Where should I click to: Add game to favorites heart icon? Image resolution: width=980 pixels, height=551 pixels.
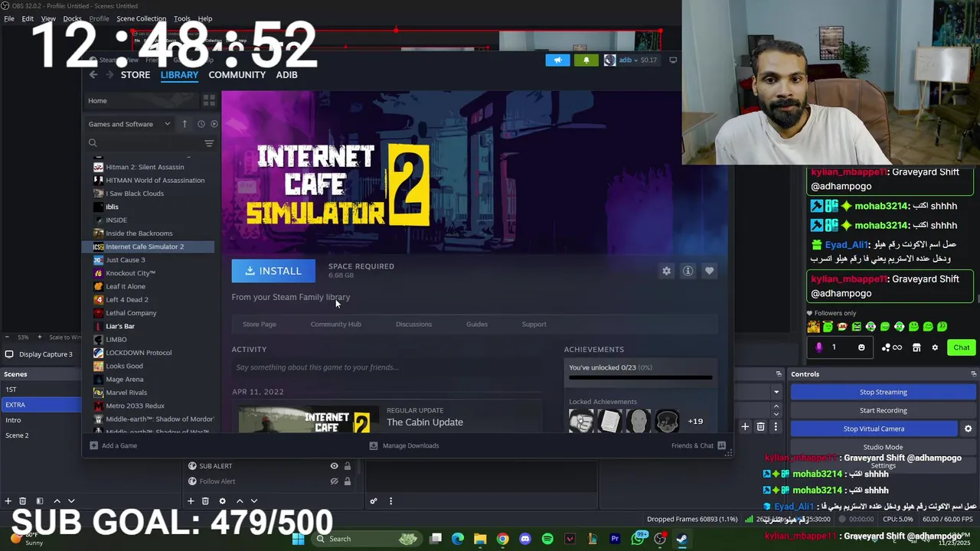(x=709, y=271)
